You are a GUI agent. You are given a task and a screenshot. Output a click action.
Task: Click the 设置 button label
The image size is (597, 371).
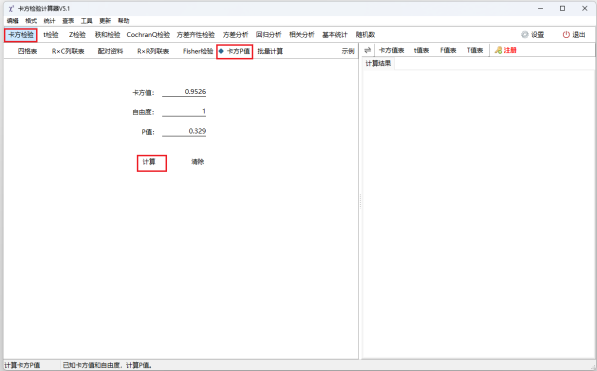538,35
